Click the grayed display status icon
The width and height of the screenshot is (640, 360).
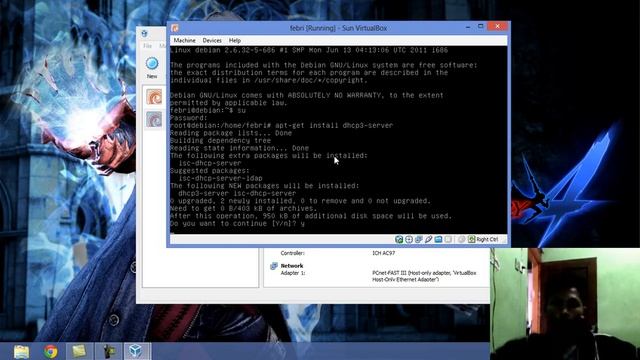pos(448,240)
